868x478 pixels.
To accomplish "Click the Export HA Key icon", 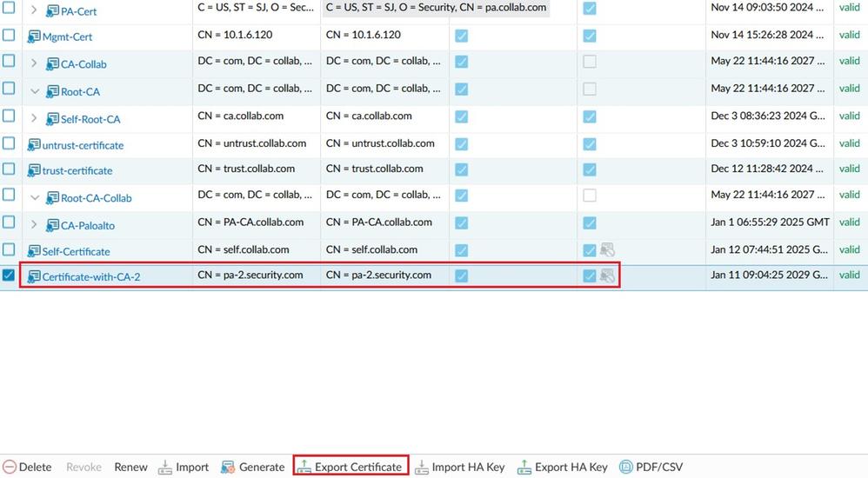I will [524, 468].
